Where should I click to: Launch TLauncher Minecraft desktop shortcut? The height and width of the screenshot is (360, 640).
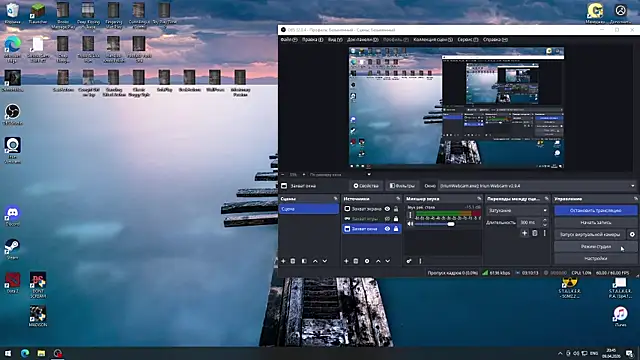tap(38, 12)
